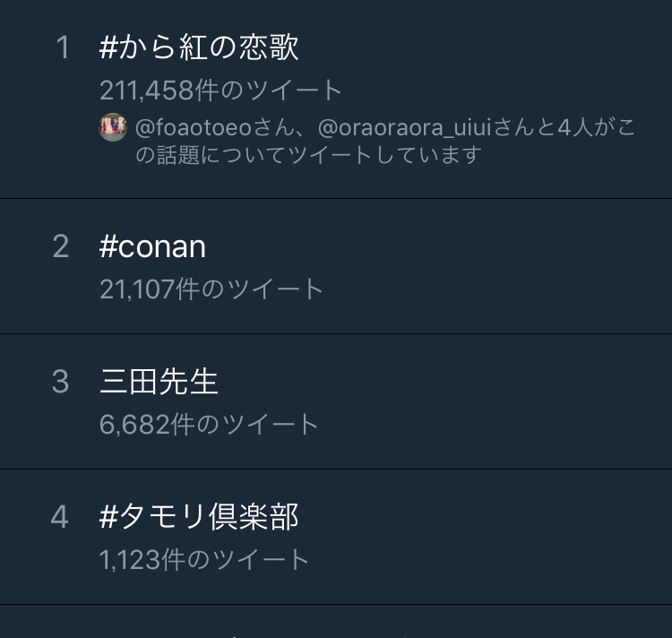Open the #タモリ倶楽部 trending hashtag
The image size is (672, 638).
199,517
